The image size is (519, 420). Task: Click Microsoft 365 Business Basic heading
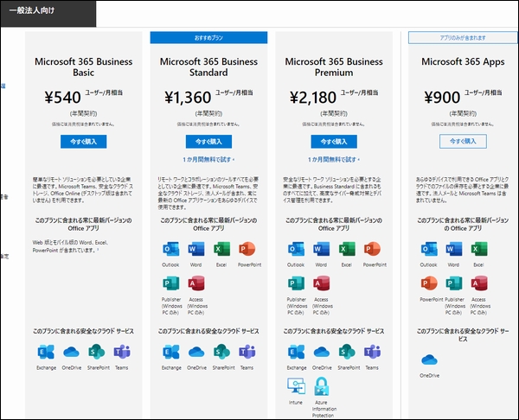83,67
